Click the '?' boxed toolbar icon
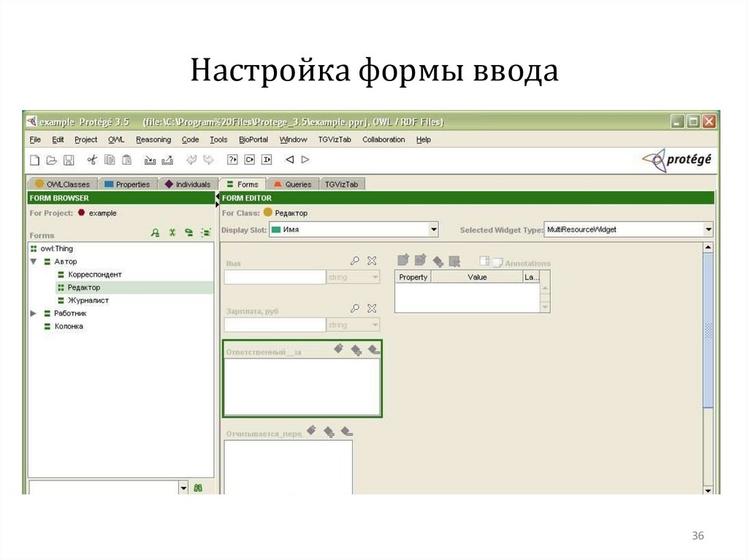This screenshot has height=560, width=748. [232, 160]
